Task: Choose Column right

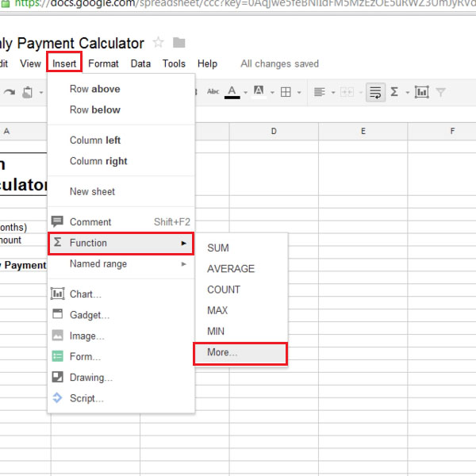Action: (x=121, y=161)
